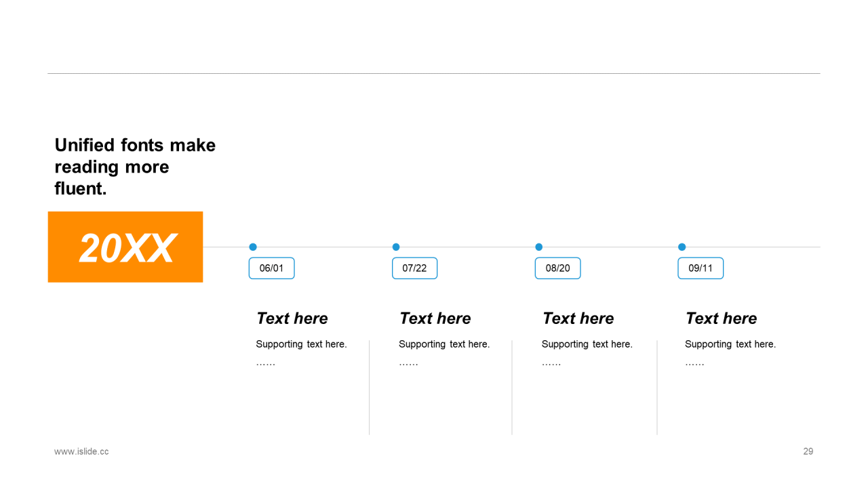Click the slide number 29

[x=808, y=451]
